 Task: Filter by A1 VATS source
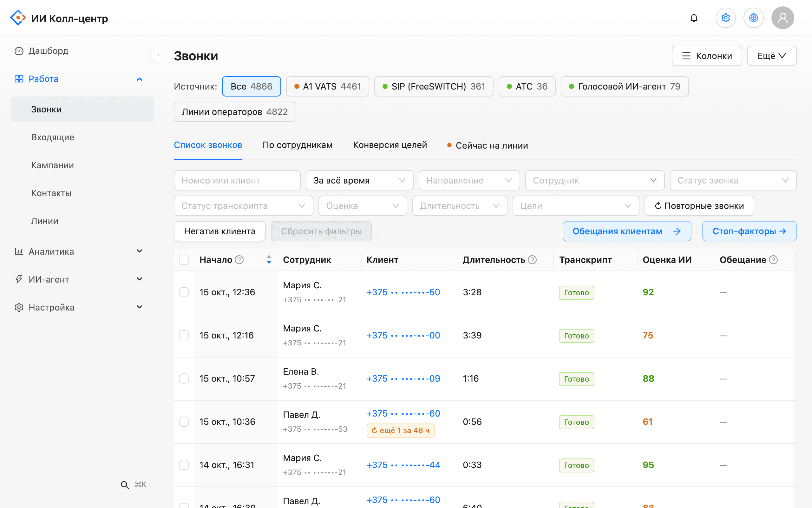[327, 86]
